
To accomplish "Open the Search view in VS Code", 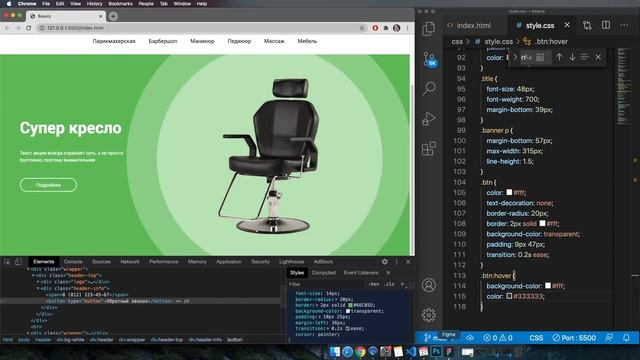I will coord(429,88).
